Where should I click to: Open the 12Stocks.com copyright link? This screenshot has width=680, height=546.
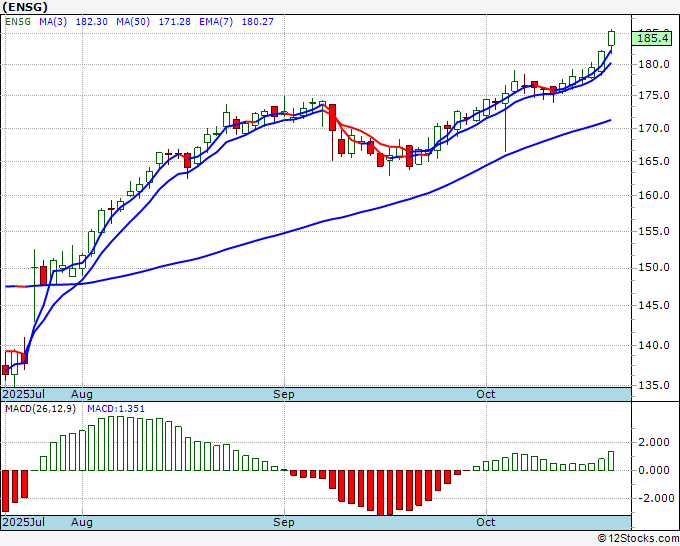(x=638, y=538)
